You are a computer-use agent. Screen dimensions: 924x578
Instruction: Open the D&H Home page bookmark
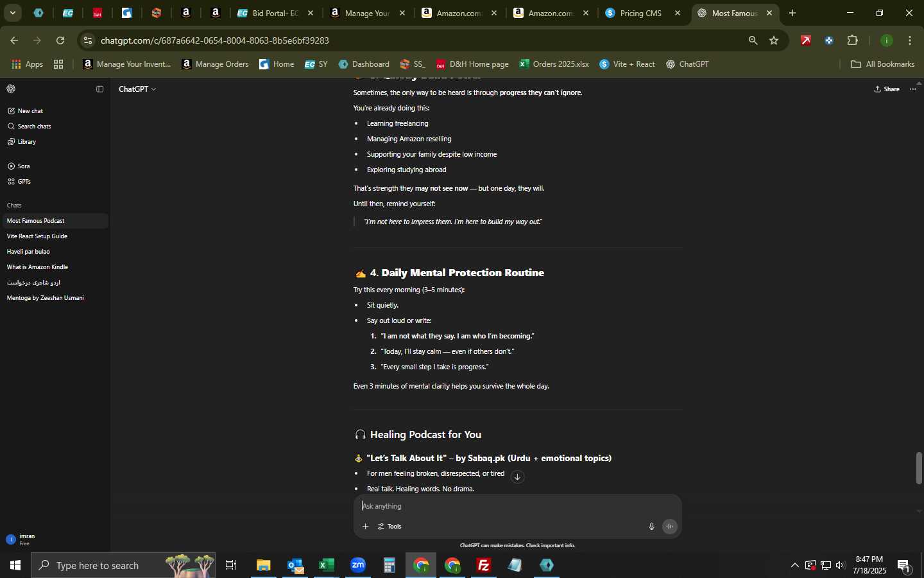(x=472, y=64)
